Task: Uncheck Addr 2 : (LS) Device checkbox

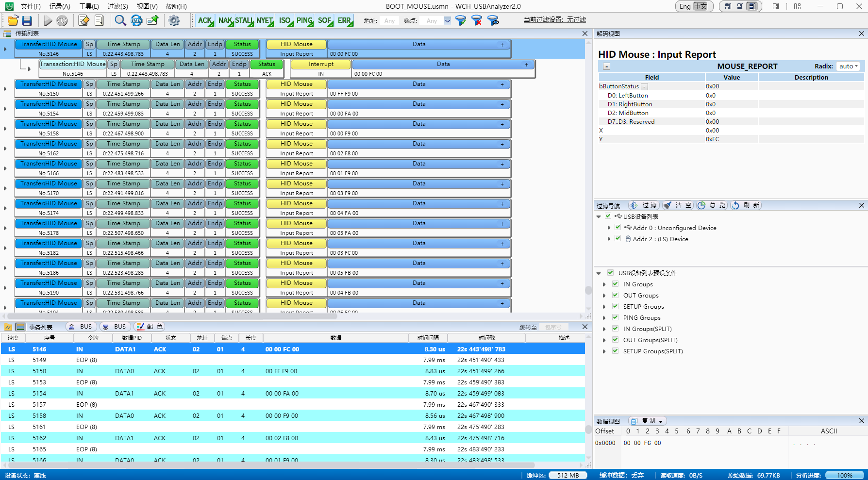Action: point(618,238)
